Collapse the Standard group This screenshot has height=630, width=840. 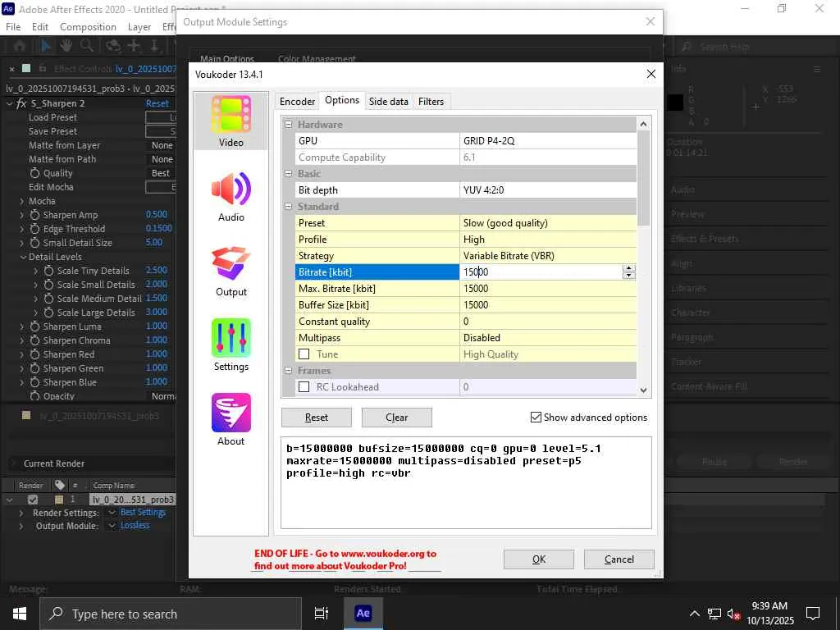(x=288, y=206)
